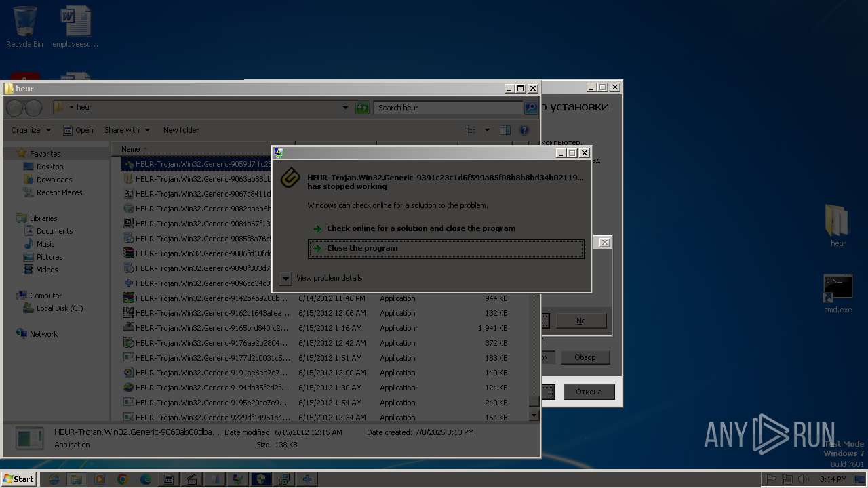Click the clock showing 8:14 PM
The image size is (868, 488).
[833, 479]
